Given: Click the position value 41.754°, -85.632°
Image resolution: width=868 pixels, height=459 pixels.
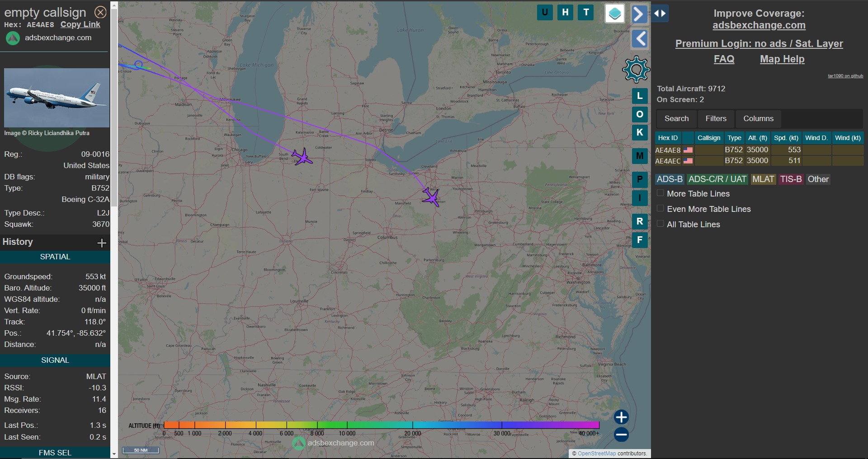Looking at the screenshot, I should tap(76, 333).
